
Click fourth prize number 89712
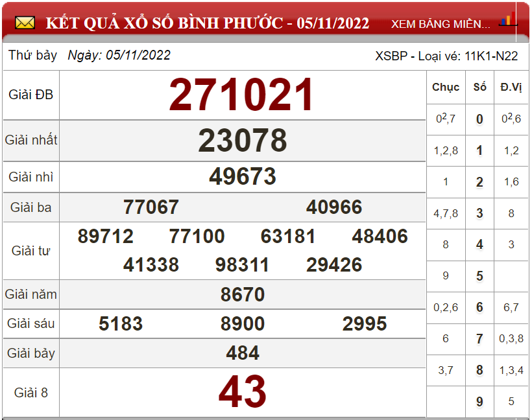point(106,237)
